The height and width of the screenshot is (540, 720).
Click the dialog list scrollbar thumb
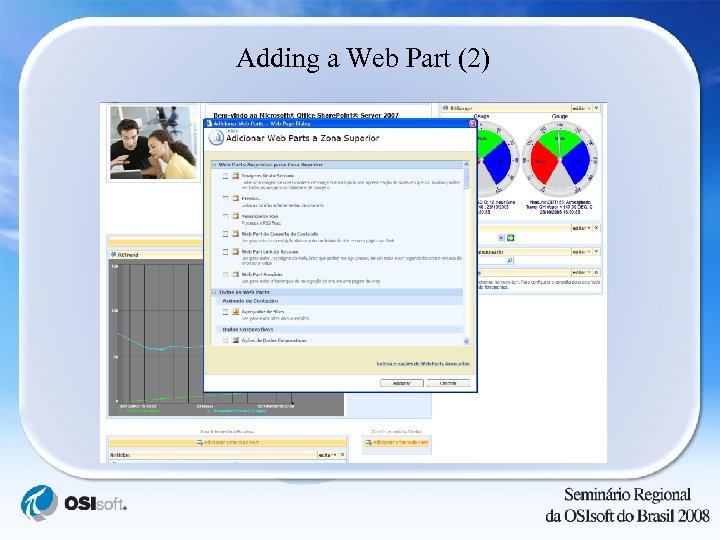coord(467,178)
